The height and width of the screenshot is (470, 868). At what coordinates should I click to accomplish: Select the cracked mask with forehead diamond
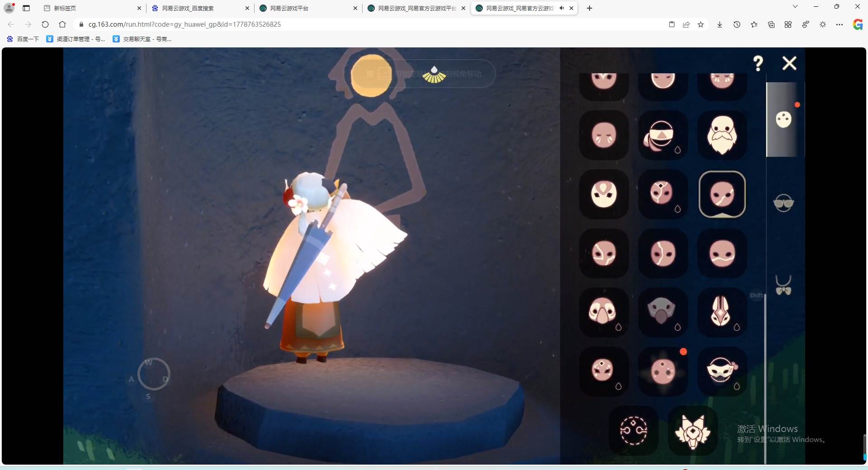tap(663, 194)
